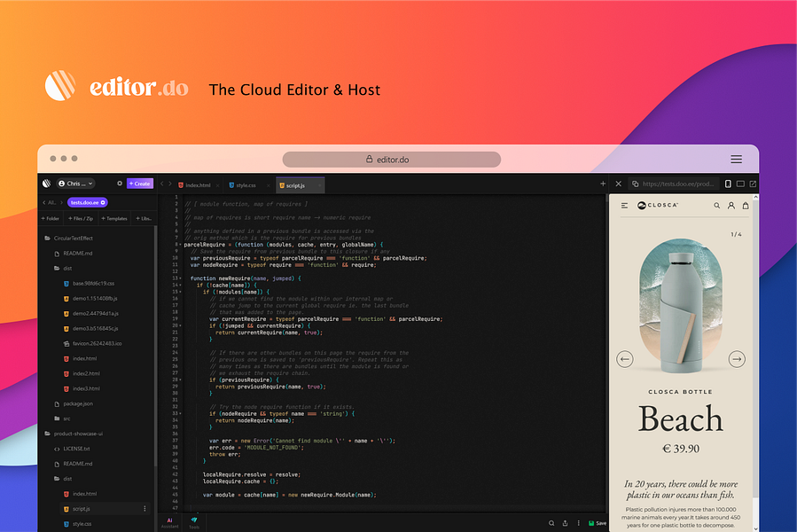This screenshot has height=532, width=797.
Task: Open the shopping bag in the CLOSCA preview
Action: (x=746, y=205)
